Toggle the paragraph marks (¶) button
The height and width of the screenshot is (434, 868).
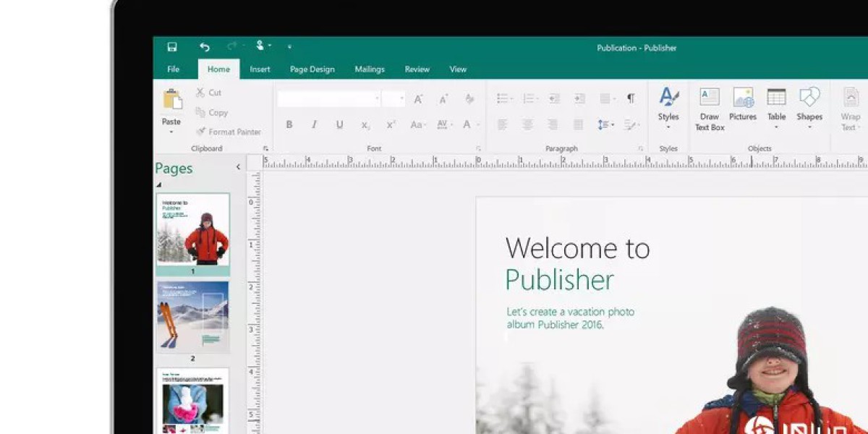630,98
